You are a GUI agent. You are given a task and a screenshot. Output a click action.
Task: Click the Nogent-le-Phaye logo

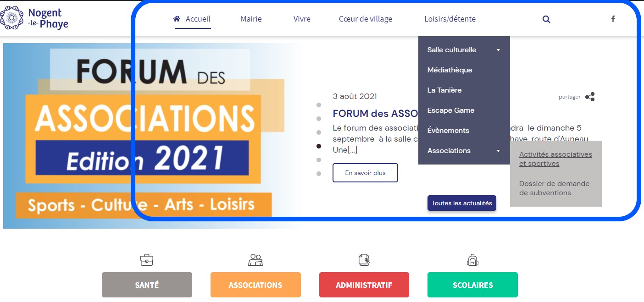[34, 18]
